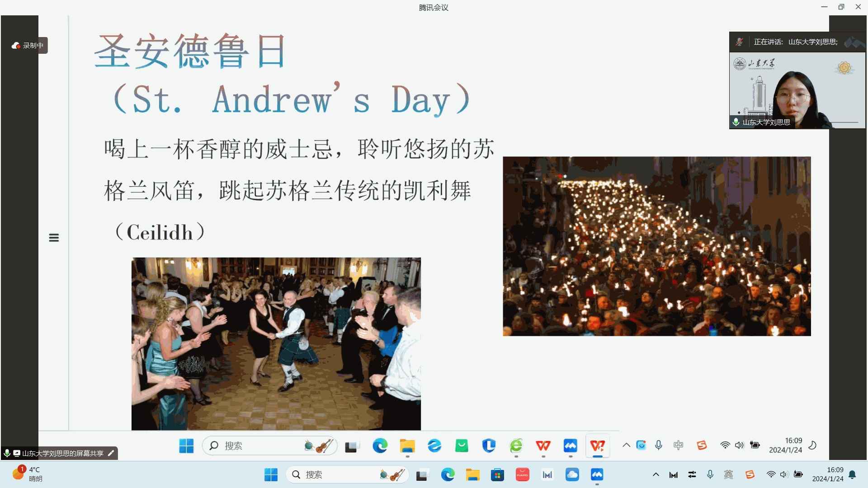This screenshot has height=488, width=868.
Task: Open the blue cloud app in bottom taskbar
Action: tap(572, 474)
